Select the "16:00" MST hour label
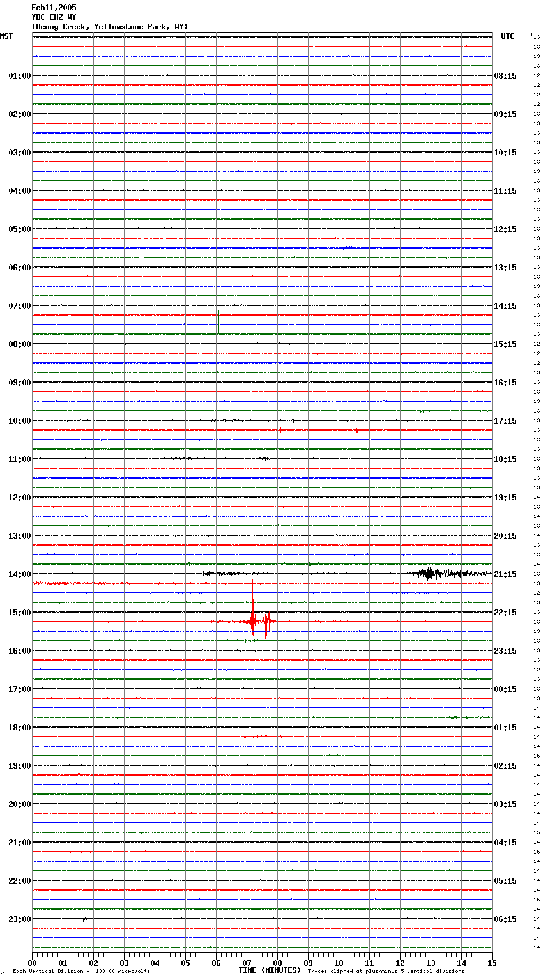The width and height of the screenshot is (543, 980). click(x=19, y=651)
